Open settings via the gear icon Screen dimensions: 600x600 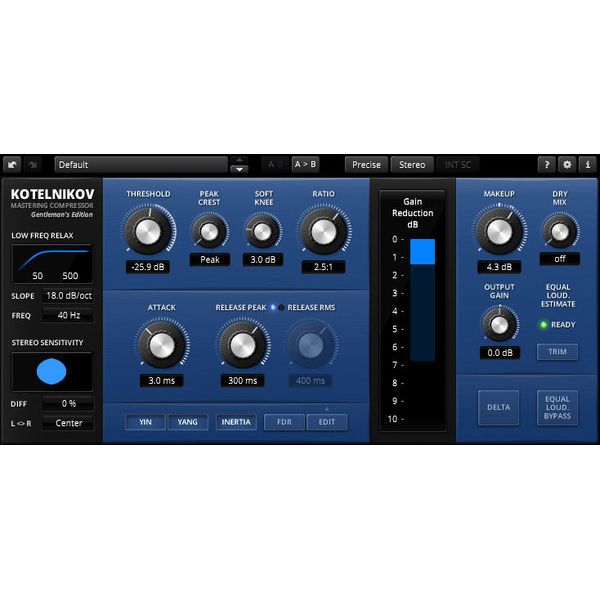click(x=567, y=165)
